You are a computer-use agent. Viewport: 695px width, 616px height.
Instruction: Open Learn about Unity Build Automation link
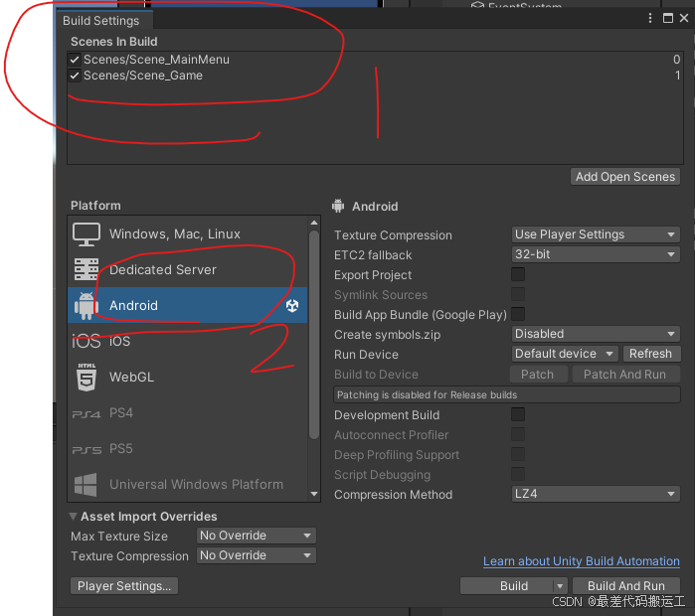(581, 561)
